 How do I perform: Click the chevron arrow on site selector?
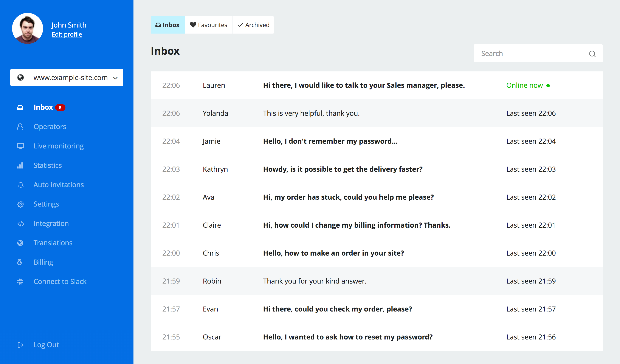coord(115,78)
